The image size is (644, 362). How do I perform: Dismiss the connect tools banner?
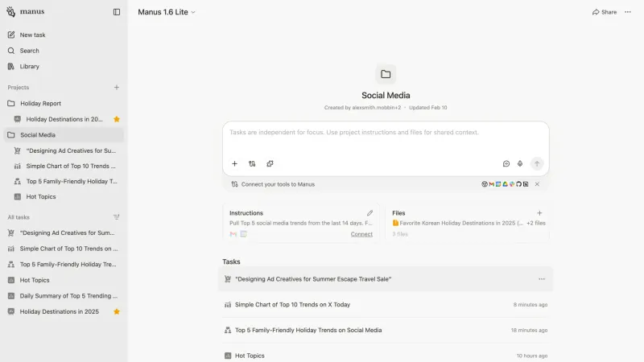[x=537, y=184]
